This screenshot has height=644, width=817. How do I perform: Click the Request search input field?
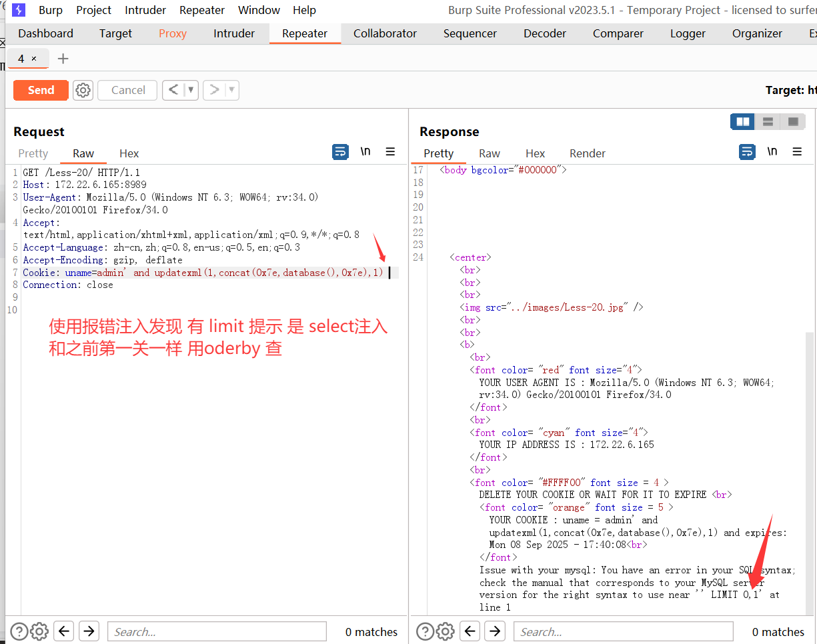pyautogui.click(x=216, y=631)
